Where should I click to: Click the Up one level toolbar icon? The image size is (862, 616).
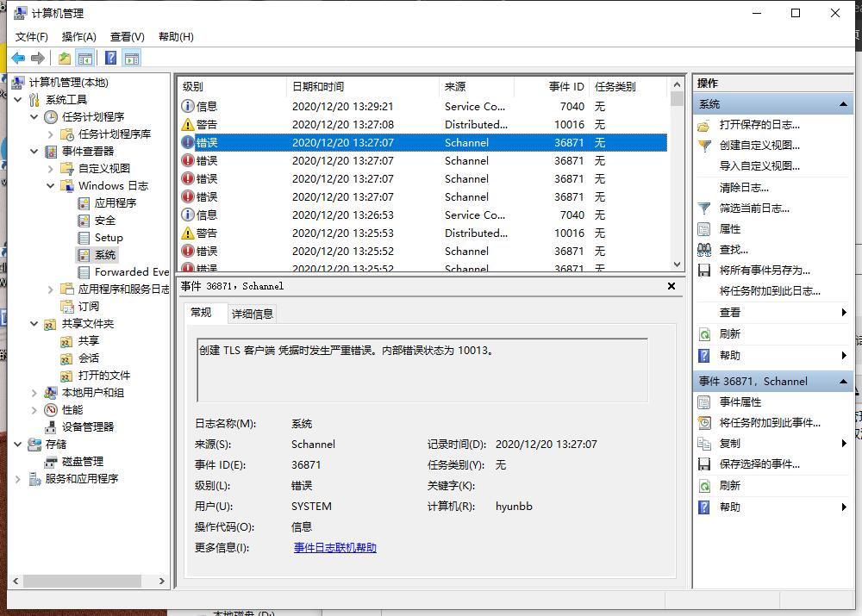click(65, 58)
